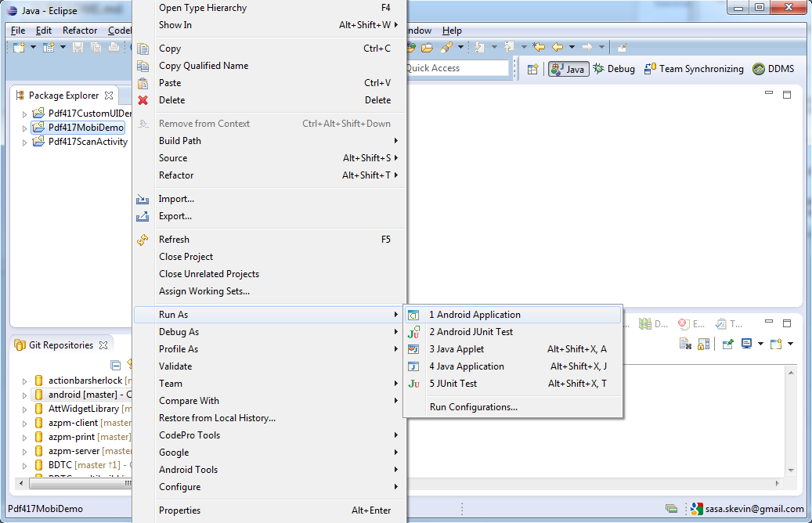Image resolution: width=812 pixels, height=523 pixels.
Task: Click the Git Repositories horizontal scrollbar
Action: click(x=81, y=484)
